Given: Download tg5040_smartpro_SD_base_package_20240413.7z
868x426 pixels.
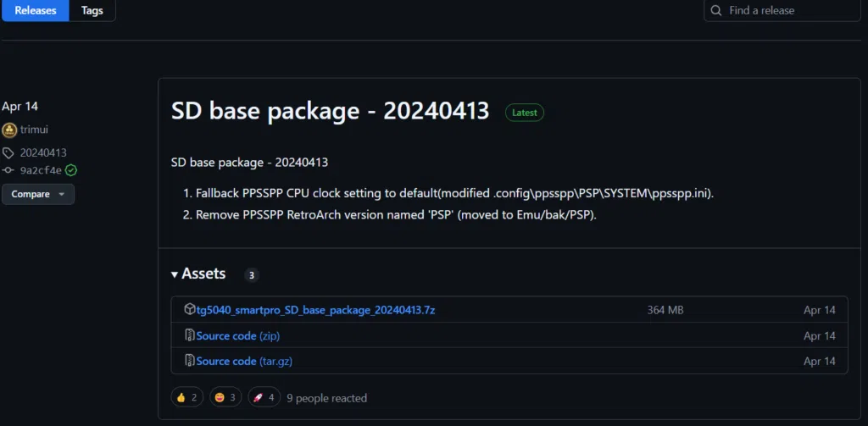Looking at the screenshot, I should (x=315, y=310).
